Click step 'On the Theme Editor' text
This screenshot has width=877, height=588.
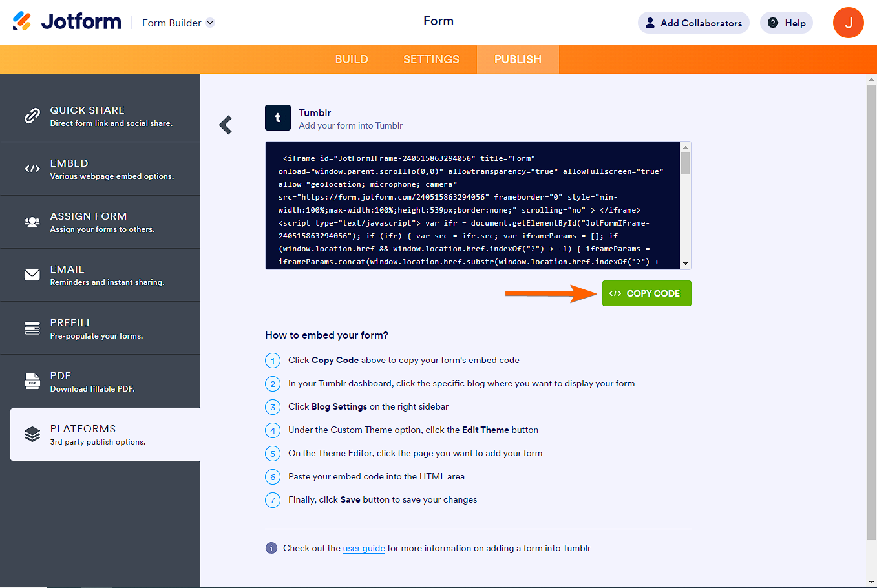[x=416, y=454]
